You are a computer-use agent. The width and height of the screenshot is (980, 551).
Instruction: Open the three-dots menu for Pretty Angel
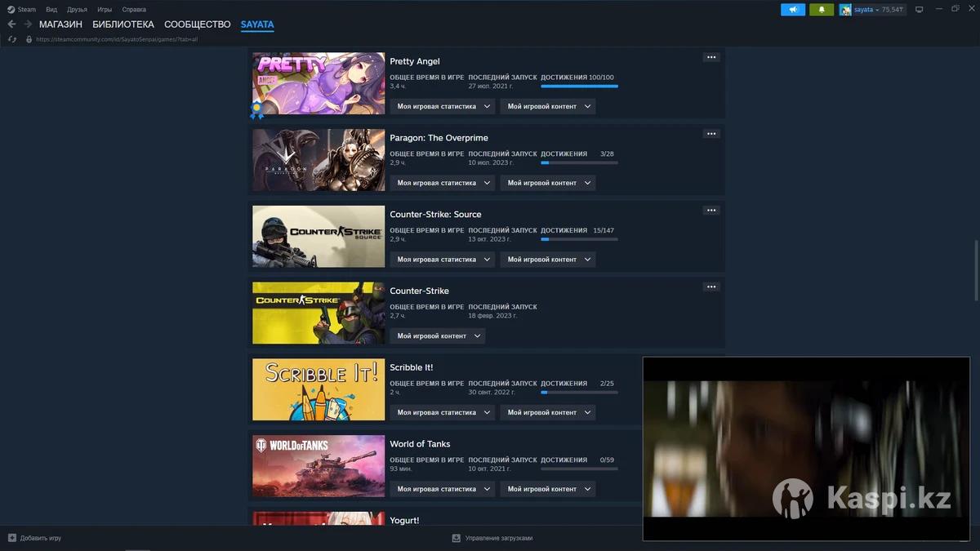point(711,57)
